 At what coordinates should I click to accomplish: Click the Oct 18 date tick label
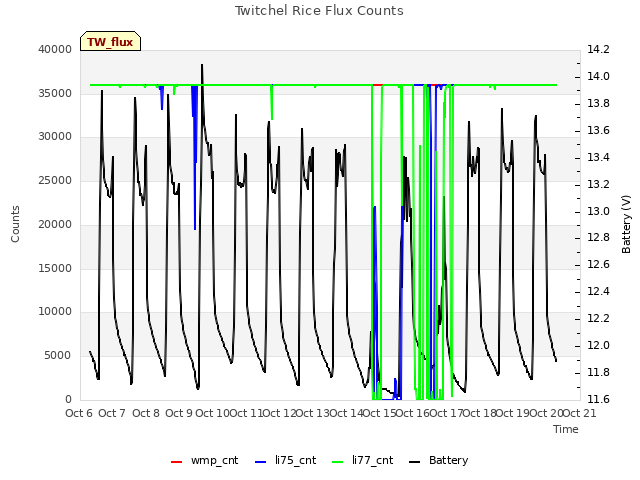coord(479,413)
